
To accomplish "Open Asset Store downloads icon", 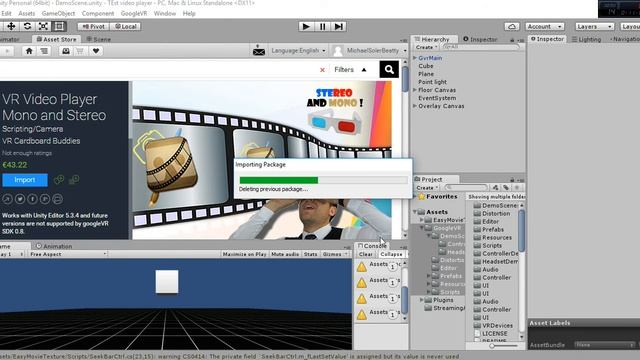I will [66, 51].
